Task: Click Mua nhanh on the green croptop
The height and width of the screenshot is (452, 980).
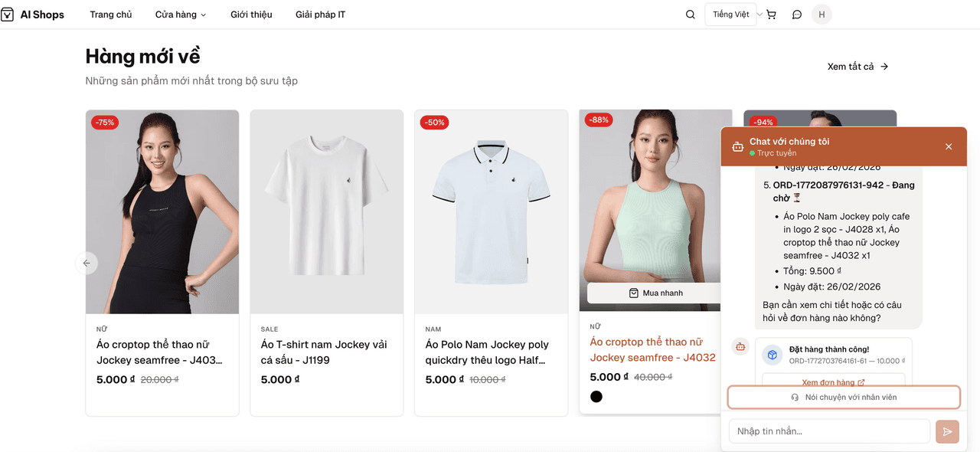Action: coord(655,292)
